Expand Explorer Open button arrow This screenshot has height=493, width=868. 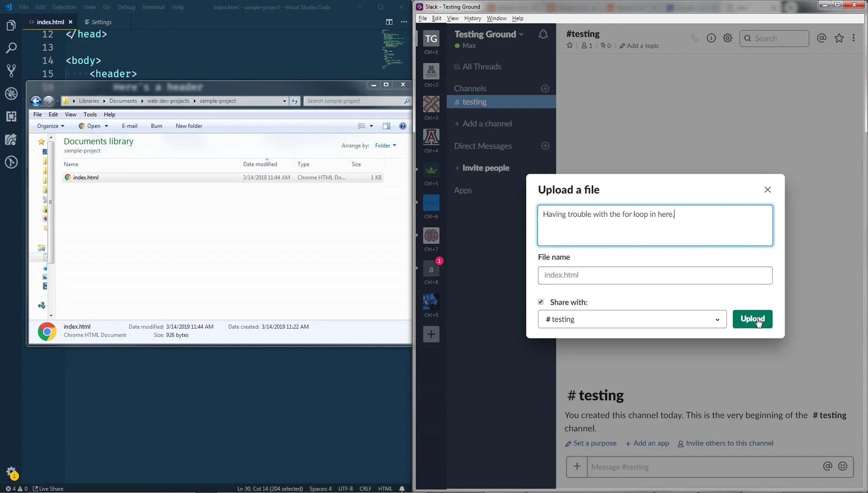coord(106,126)
